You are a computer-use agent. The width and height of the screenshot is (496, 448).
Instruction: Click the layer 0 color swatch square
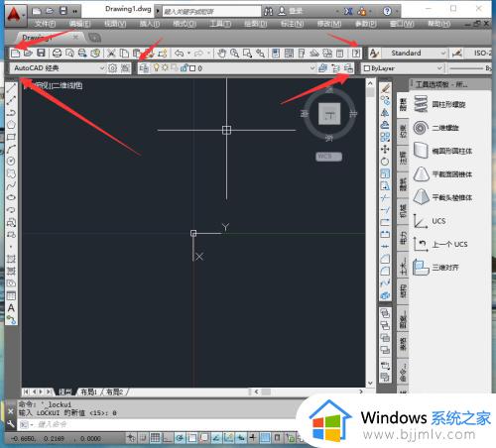(x=192, y=68)
